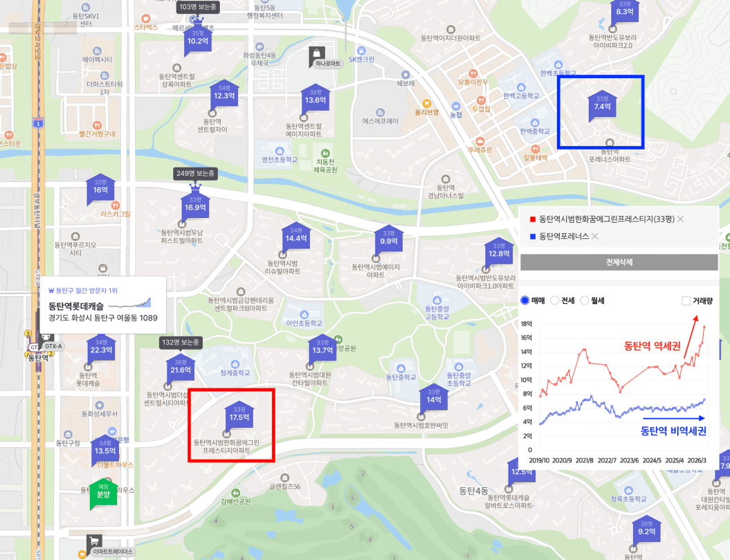
Task: Click the 라스카그릴 restaurant icon
Action: coord(116,206)
